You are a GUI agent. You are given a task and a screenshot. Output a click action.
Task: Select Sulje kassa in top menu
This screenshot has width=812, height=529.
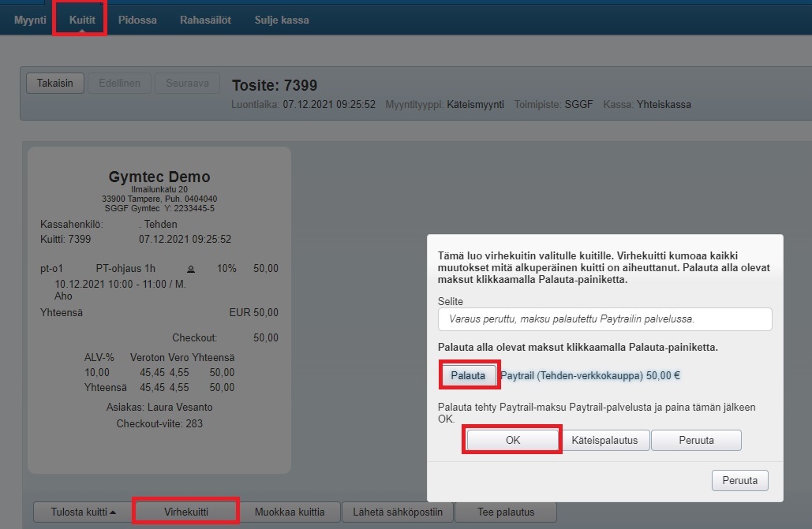point(282,20)
